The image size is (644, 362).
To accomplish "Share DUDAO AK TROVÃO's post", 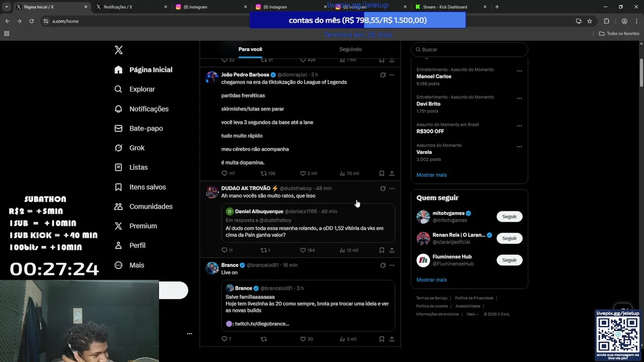I will click(392, 250).
